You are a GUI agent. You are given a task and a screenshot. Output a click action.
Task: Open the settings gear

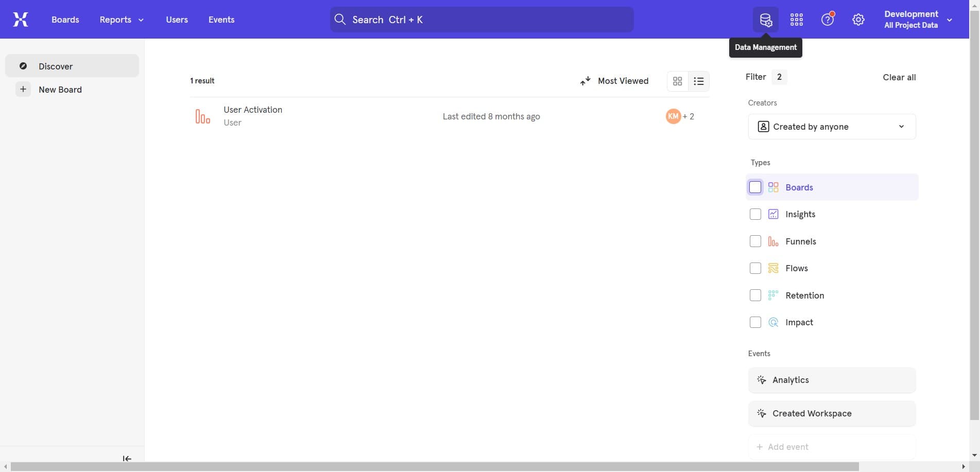coord(858,19)
